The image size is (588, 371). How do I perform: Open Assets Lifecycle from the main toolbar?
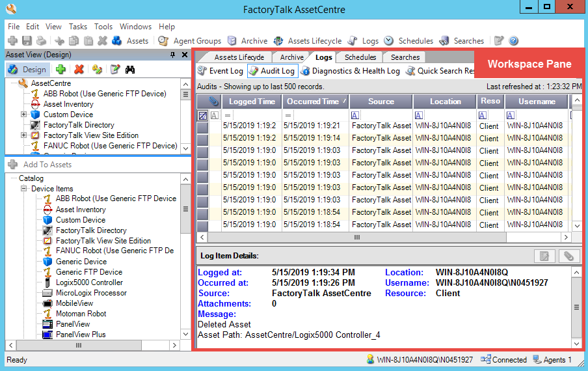tap(308, 40)
